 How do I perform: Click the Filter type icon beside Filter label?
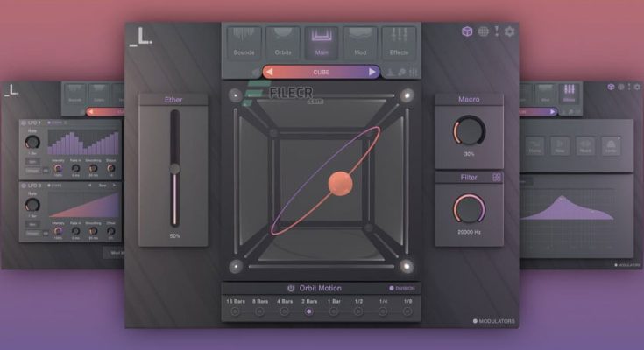coord(496,177)
